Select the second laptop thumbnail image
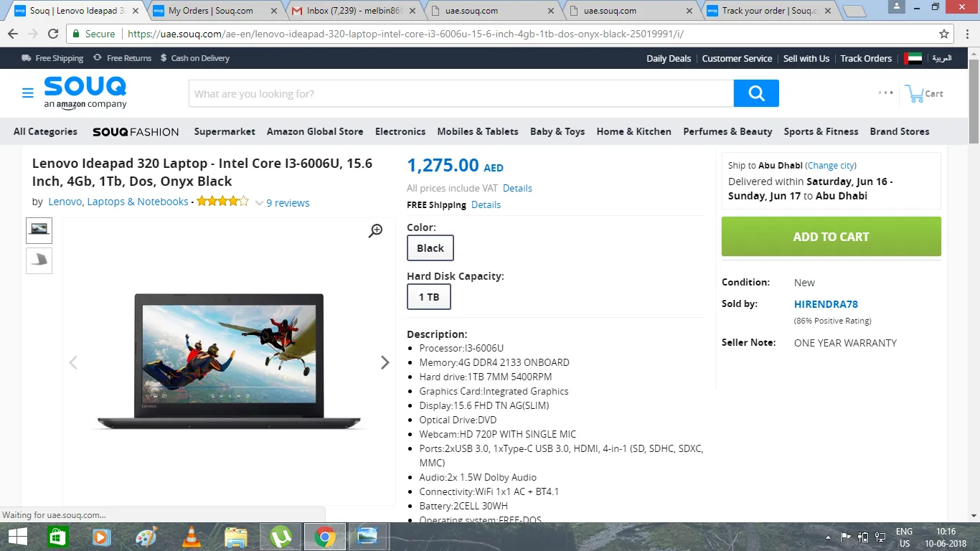 pyautogui.click(x=39, y=260)
